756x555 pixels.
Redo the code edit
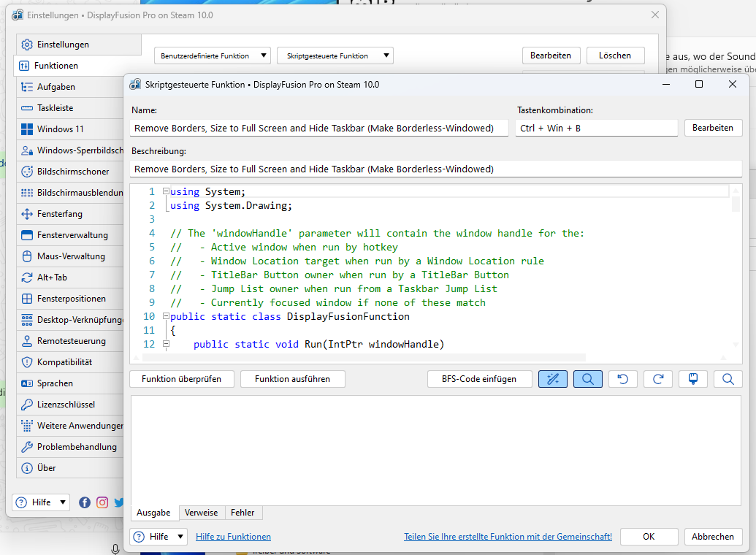(658, 379)
